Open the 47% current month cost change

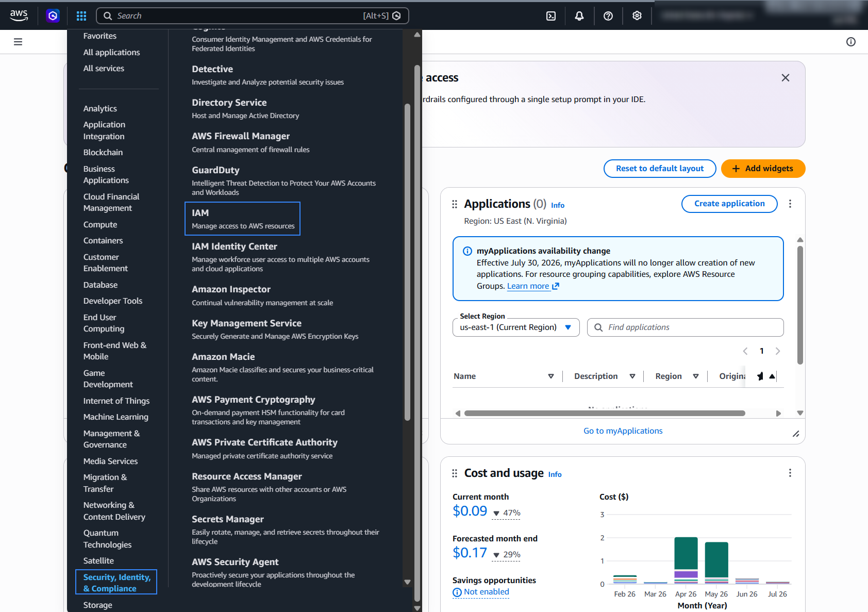tap(507, 513)
